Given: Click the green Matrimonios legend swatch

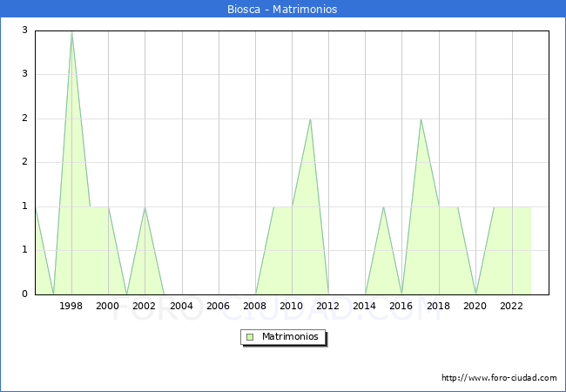Looking at the screenshot, I should 250,336.
